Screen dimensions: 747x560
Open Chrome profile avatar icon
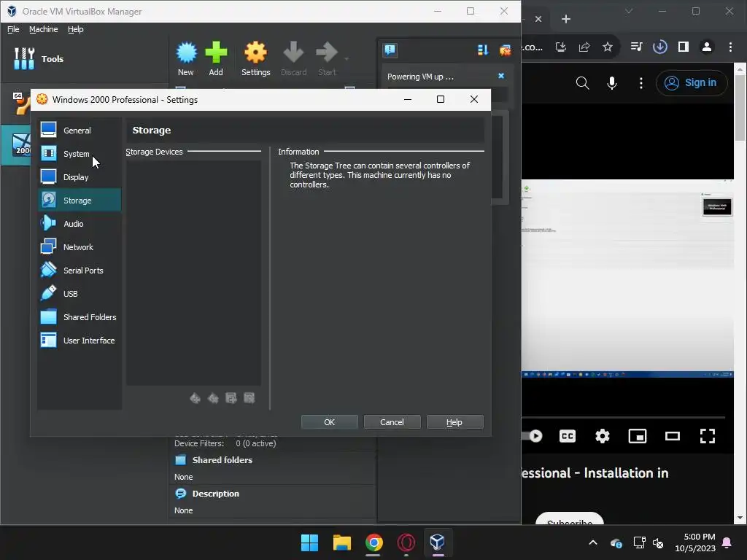coord(707,47)
